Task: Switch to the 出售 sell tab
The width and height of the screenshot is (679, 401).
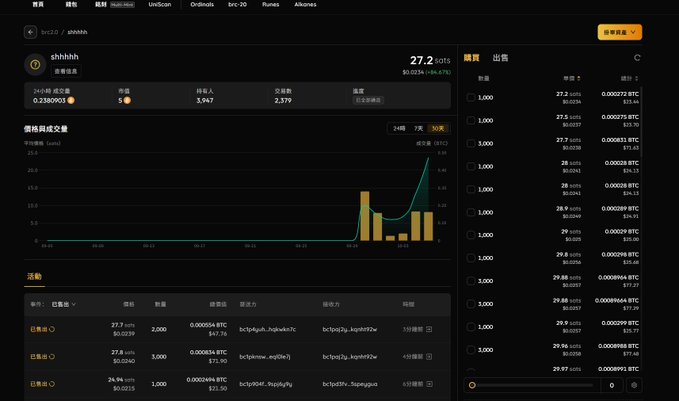Action: point(500,58)
